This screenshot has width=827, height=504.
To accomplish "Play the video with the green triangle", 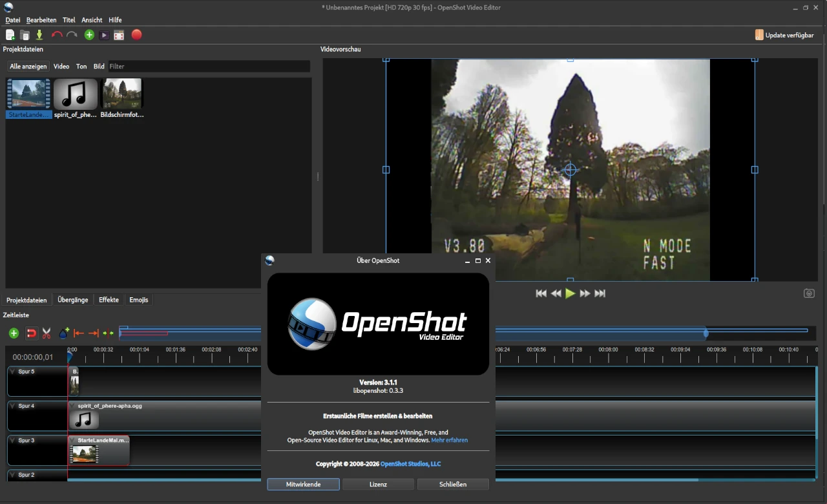I will pos(571,293).
